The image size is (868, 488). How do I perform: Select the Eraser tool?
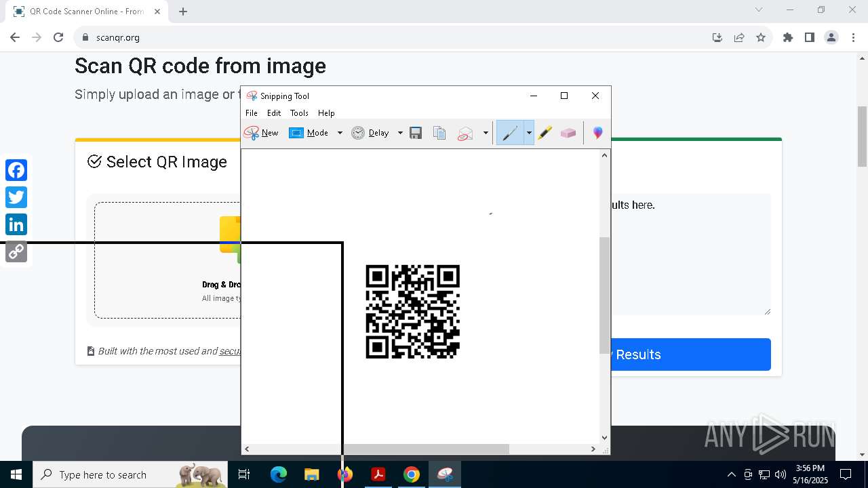568,133
